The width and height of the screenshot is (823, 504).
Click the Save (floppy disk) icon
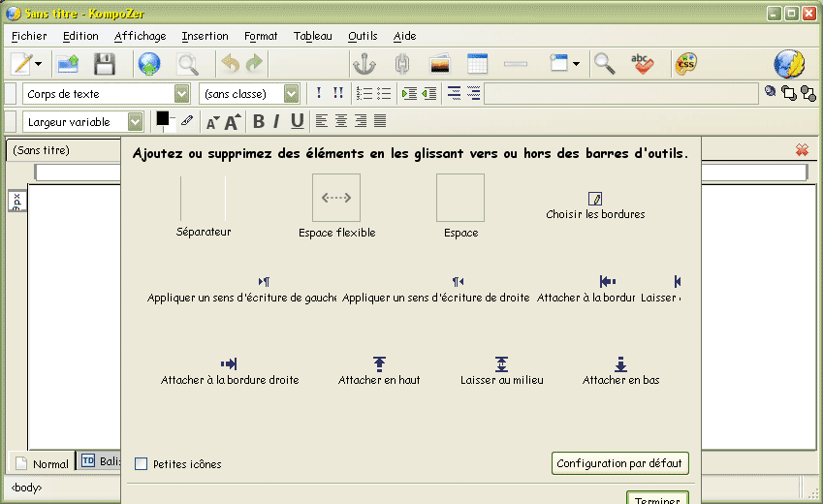[104, 65]
